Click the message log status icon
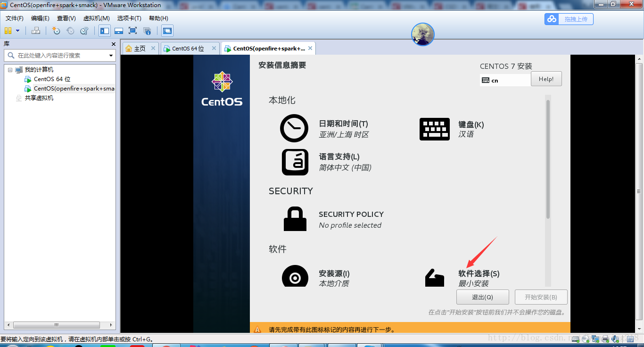Viewport: 644px width, 347px height. click(630, 339)
